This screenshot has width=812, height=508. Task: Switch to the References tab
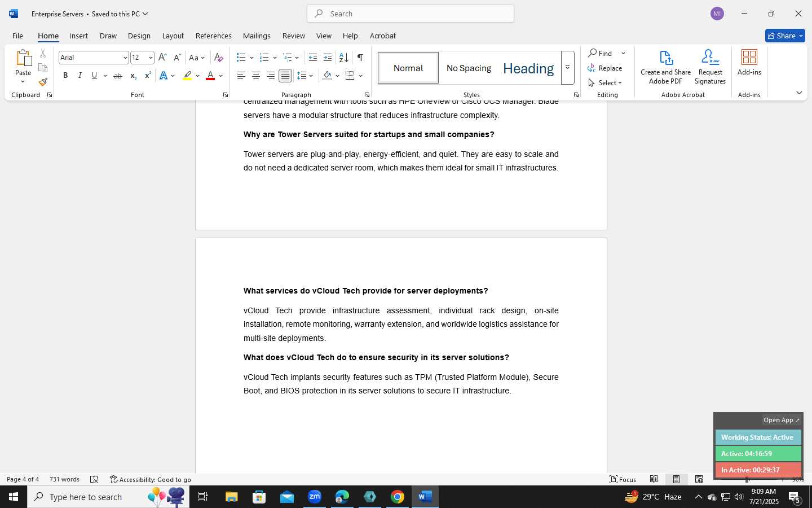(x=213, y=36)
